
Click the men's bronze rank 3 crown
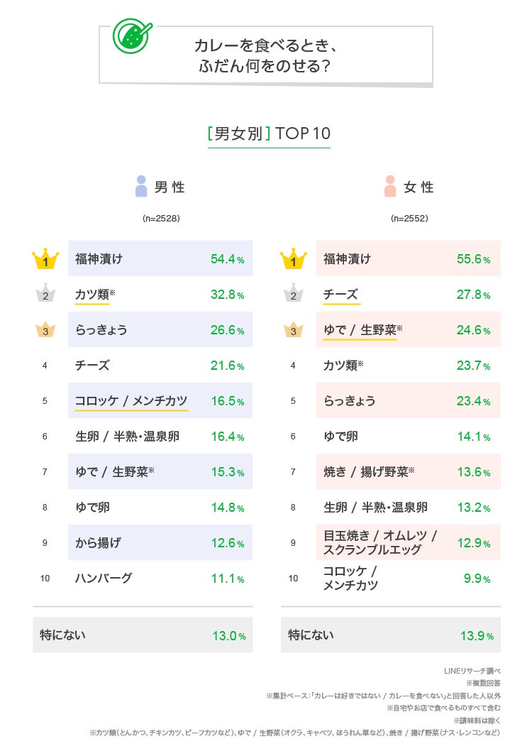pyautogui.click(x=45, y=330)
